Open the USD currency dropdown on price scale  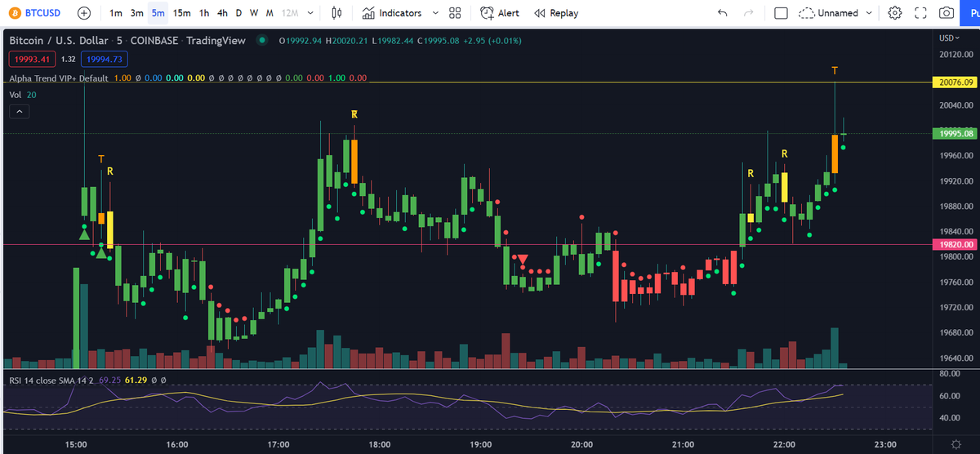(951, 38)
